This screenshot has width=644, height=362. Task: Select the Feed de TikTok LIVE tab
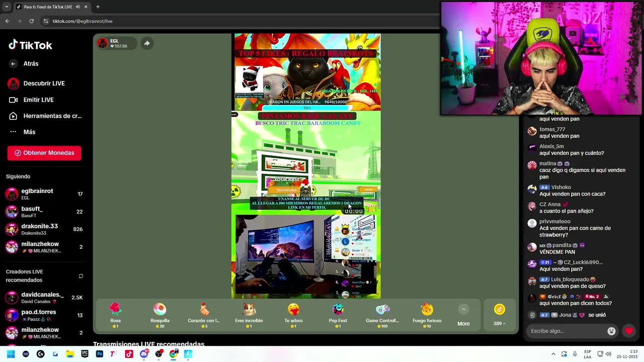(51, 7)
